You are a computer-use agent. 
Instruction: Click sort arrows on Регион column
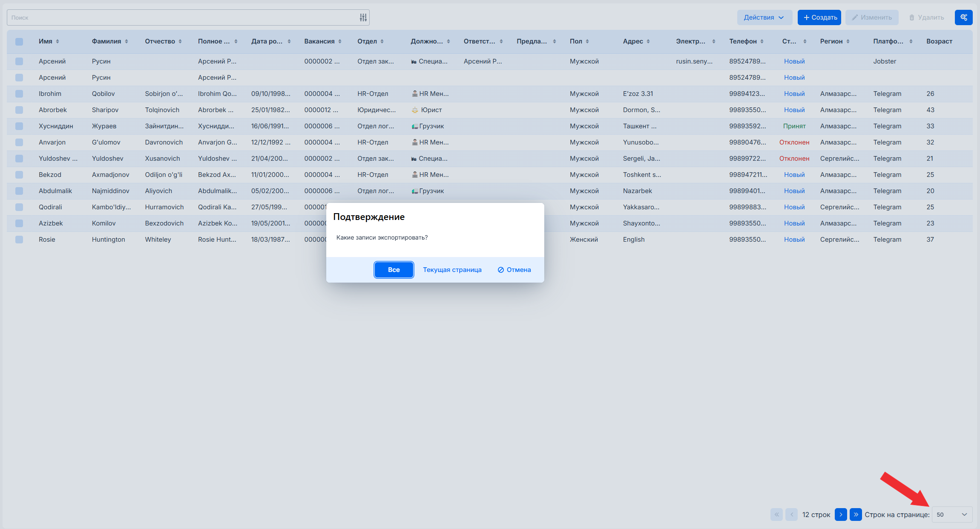coord(848,41)
